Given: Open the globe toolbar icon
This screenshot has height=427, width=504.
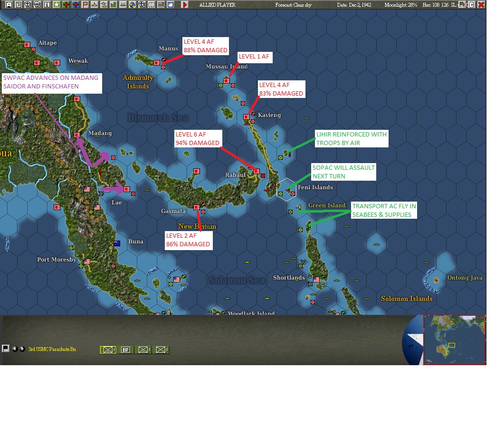Looking at the screenshot, I should click(132, 4).
